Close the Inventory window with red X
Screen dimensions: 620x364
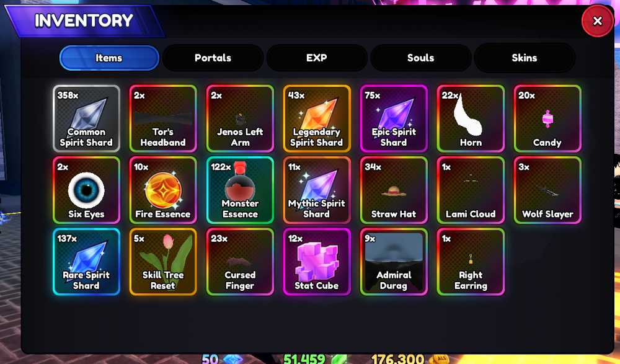(x=598, y=20)
